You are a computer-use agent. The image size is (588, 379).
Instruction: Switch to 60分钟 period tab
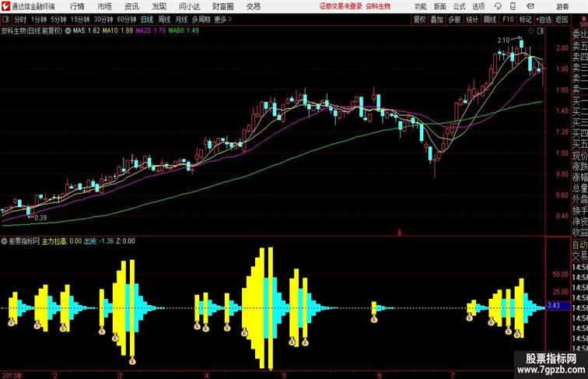point(127,19)
